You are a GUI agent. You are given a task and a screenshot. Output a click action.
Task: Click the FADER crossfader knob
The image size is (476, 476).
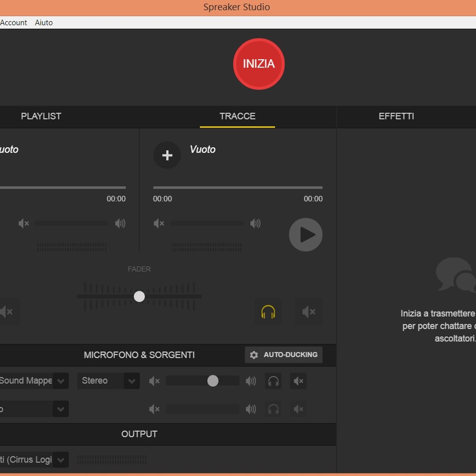pos(139,296)
